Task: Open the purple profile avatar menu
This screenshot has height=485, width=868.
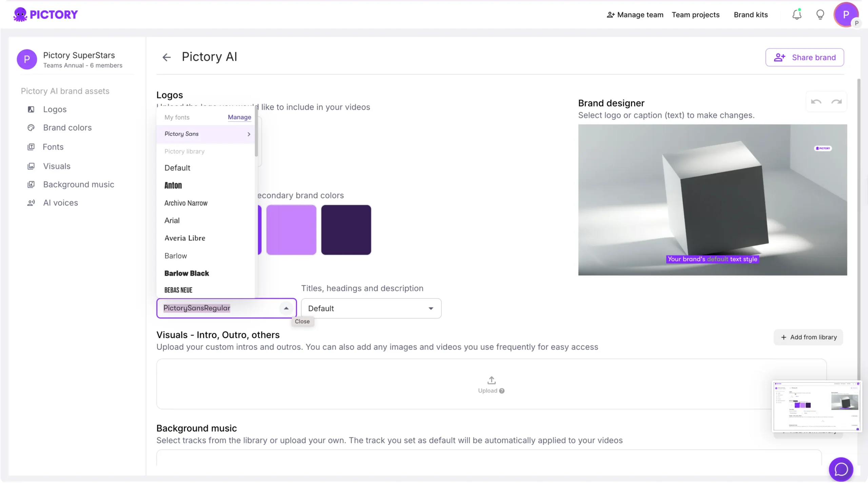Action: [x=846, y=15]
